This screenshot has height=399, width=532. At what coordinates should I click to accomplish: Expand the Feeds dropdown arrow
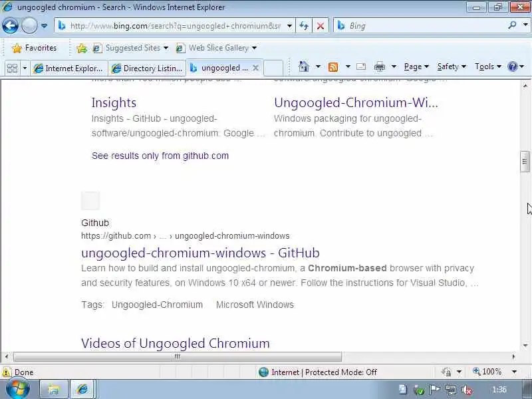click(x=348, y=66)
